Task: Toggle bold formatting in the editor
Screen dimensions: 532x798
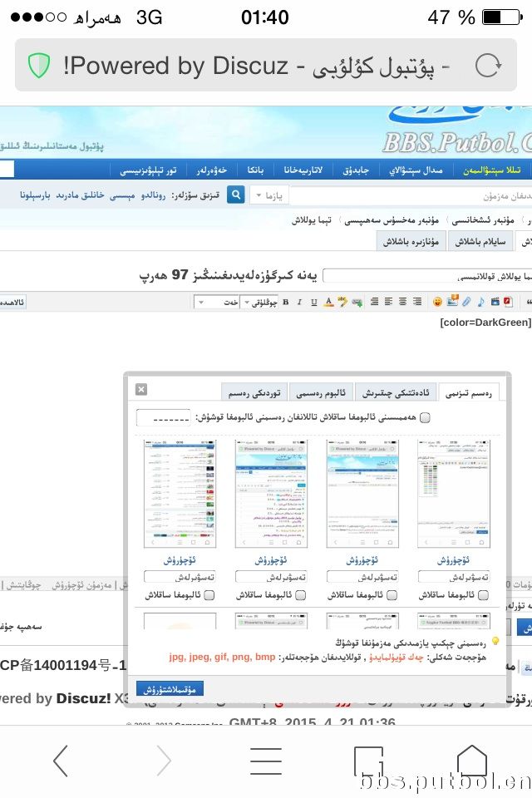Action: pyautogui.click(x=286, y=303)
